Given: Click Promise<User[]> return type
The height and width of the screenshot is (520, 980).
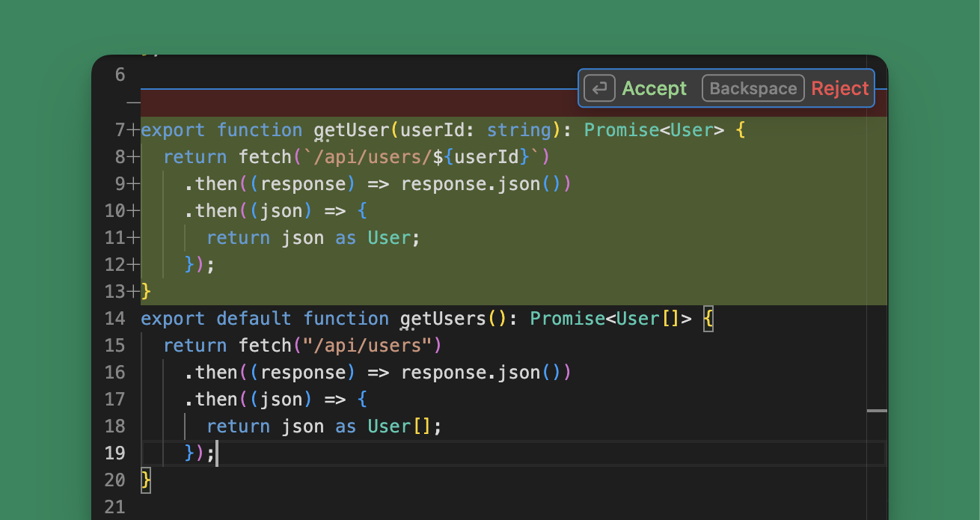Looking at the screenshot, I should [x=611, y=319].
